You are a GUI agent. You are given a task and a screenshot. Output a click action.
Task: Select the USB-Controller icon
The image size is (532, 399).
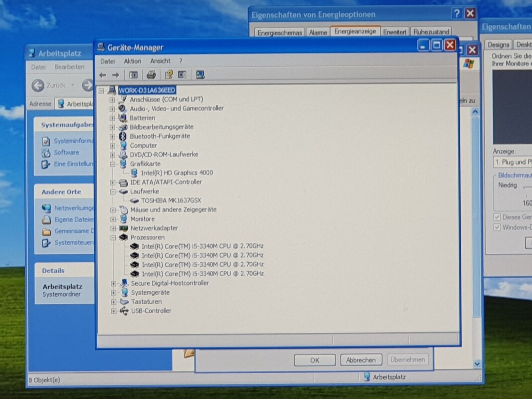point(124,311)
